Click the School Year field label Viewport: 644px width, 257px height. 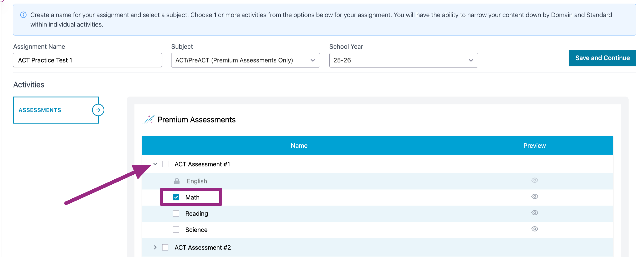point(346,47)
